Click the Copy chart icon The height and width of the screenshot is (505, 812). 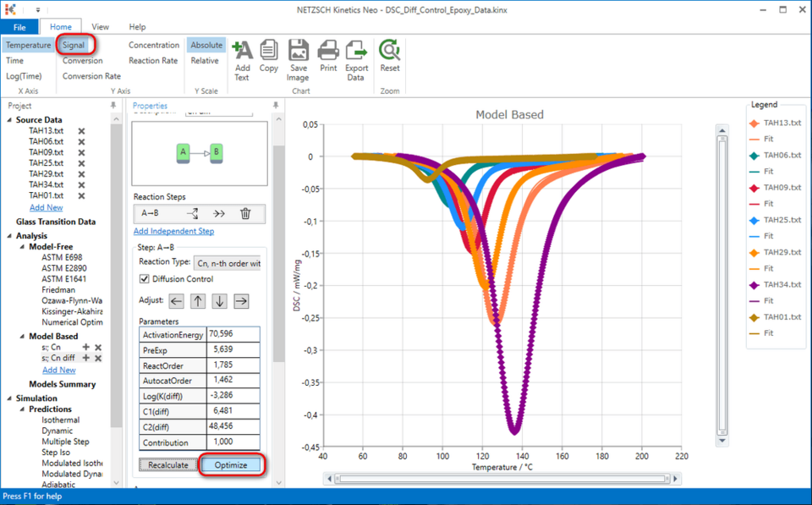269,53
